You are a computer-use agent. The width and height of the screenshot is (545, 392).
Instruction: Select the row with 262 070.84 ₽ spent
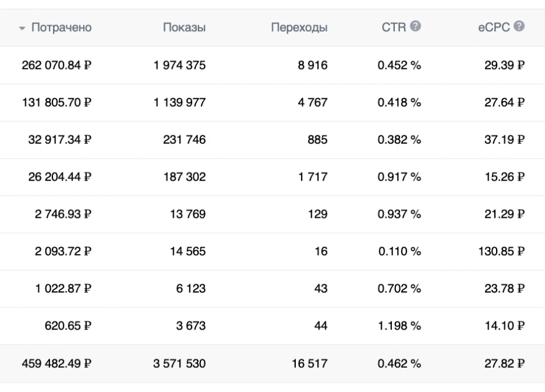click(272, 65)
